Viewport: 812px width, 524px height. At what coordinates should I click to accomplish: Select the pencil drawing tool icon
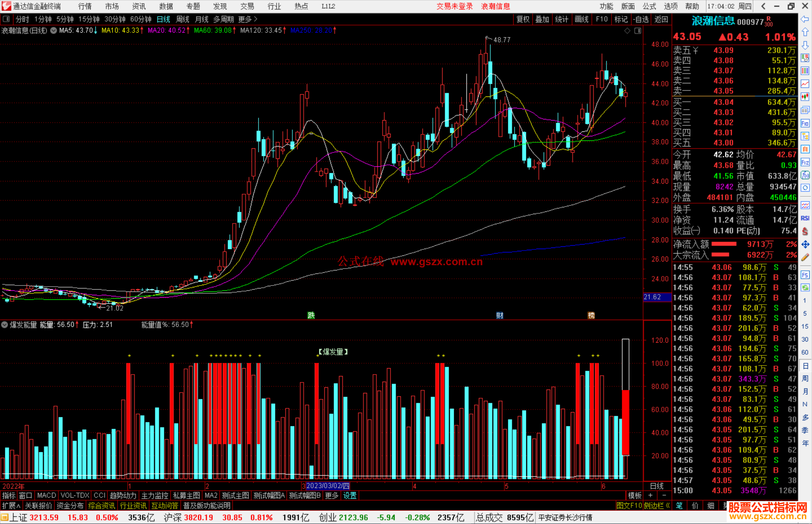(805, 257)
